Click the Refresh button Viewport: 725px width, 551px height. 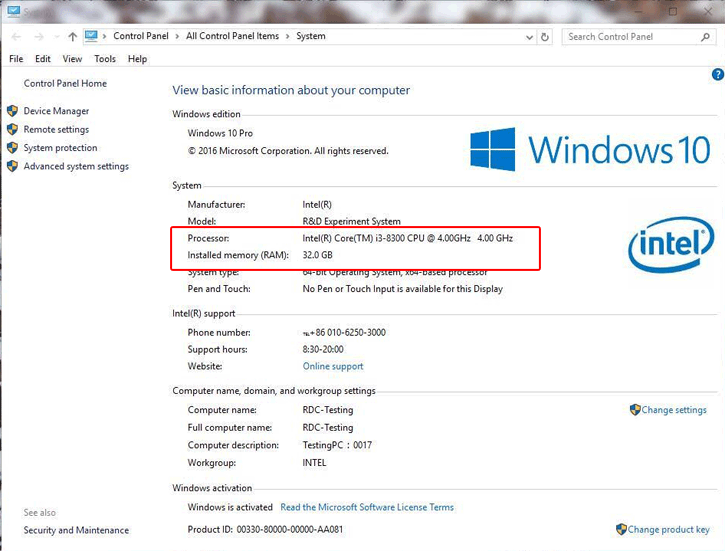tap(545, 37)
